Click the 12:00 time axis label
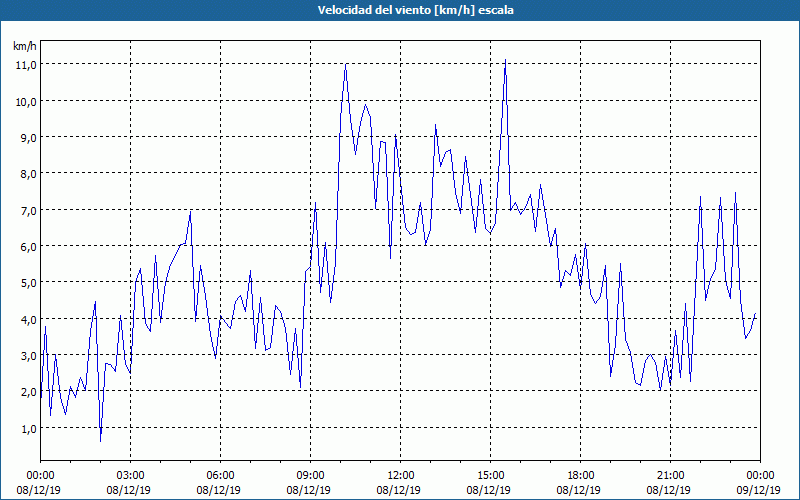800x500 pixels. tap(401, 476)
